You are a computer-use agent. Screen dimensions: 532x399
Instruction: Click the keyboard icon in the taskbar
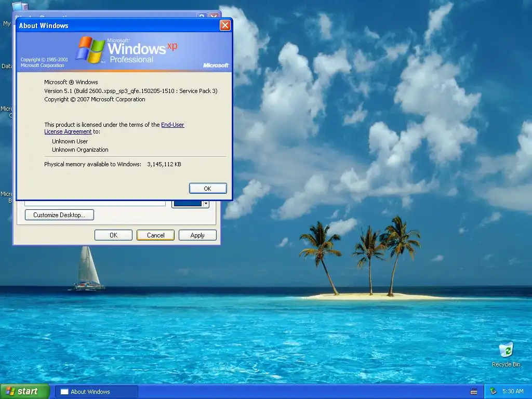click(x=474, y=392)
